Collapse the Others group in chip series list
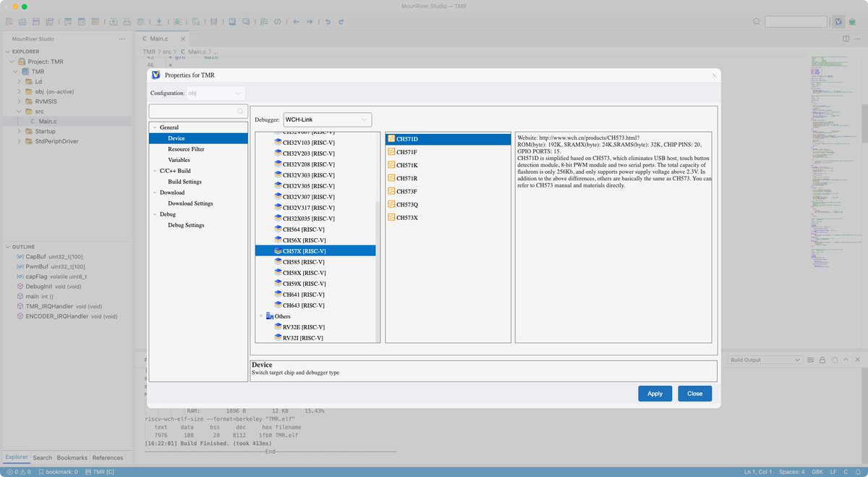Image resolution: width=868 pixels, height=477 pixels. pos(261,316)
